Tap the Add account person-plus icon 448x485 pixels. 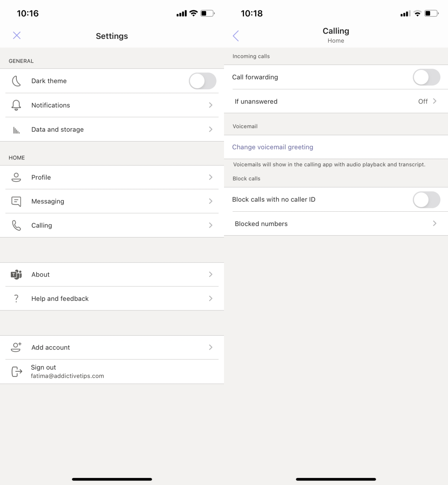click(16, 347)
